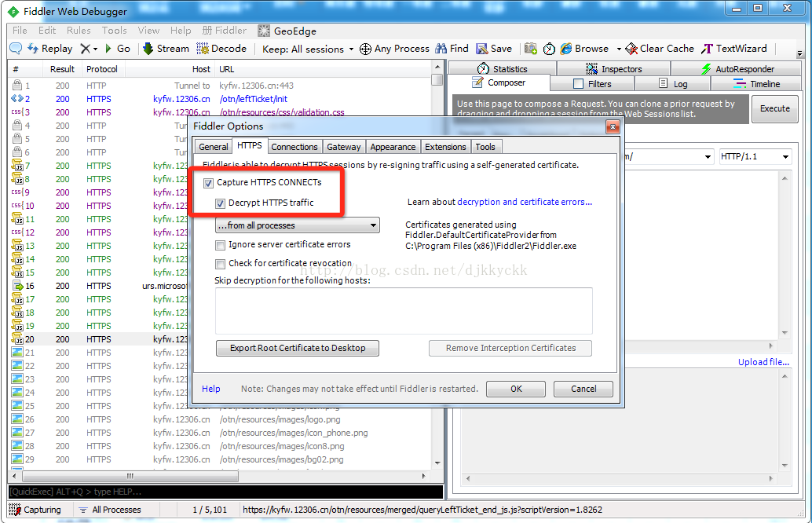Open Keep: All sessions dropdown
Viewport: 812px width, 523px height.
(x=308, y=49)
